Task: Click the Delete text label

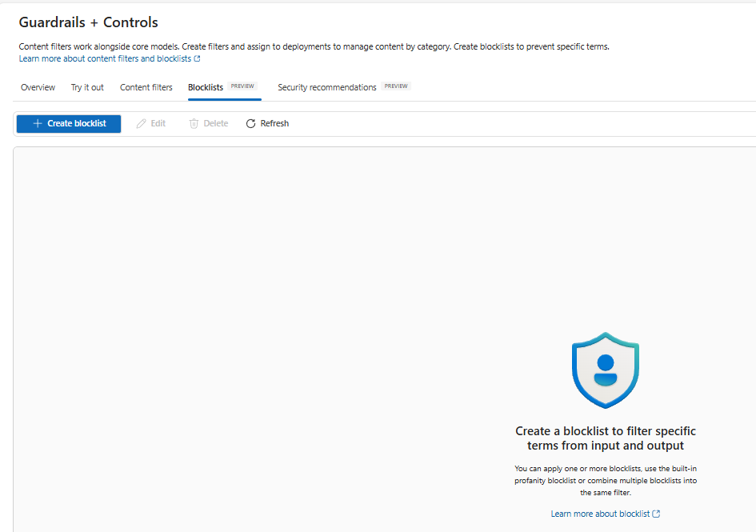Action: pyautogui.click(x=215, y=123)
